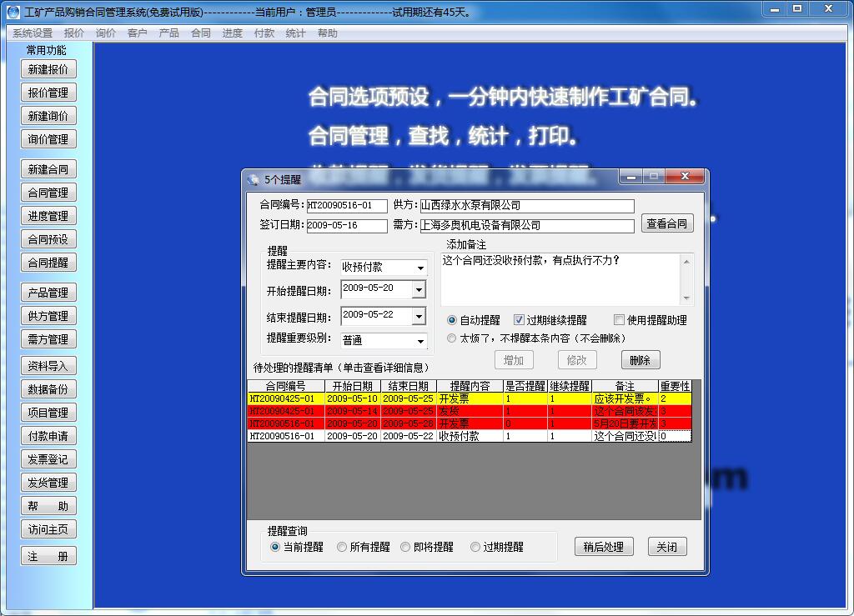Click the 稍后处理 button

coord(604,547)
